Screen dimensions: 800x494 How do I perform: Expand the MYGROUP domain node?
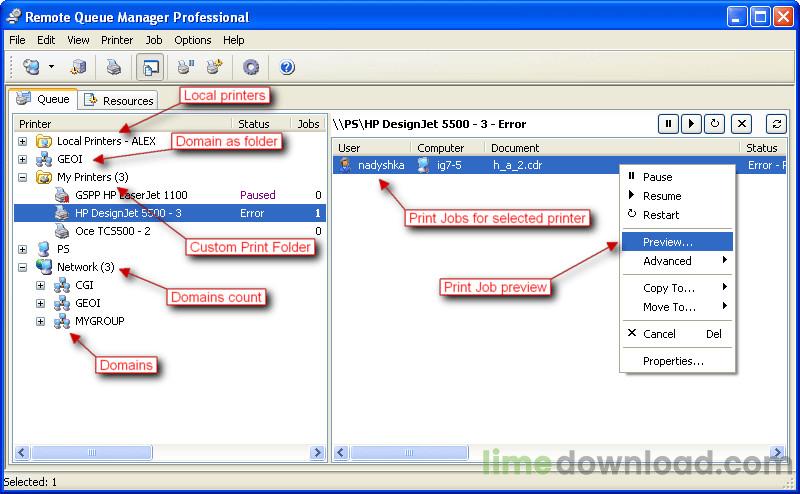tap(40, 321)
